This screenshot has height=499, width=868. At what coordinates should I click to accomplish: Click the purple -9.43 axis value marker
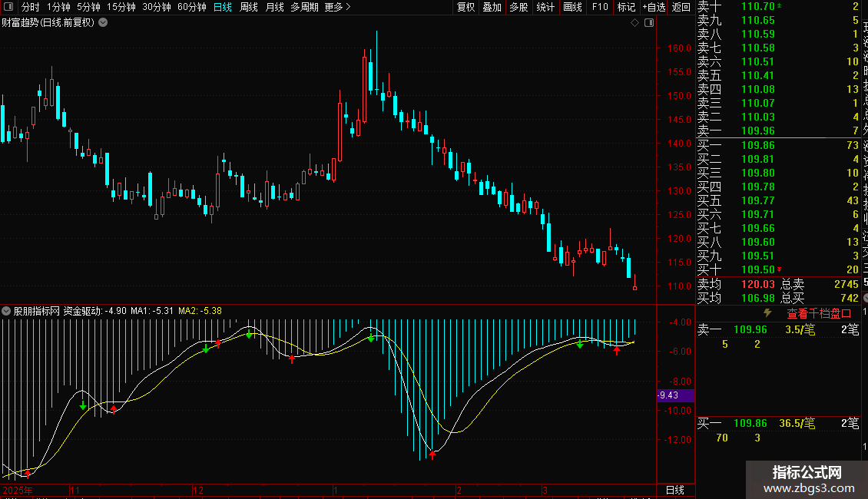pyautogui.click(x=674, y=395)
